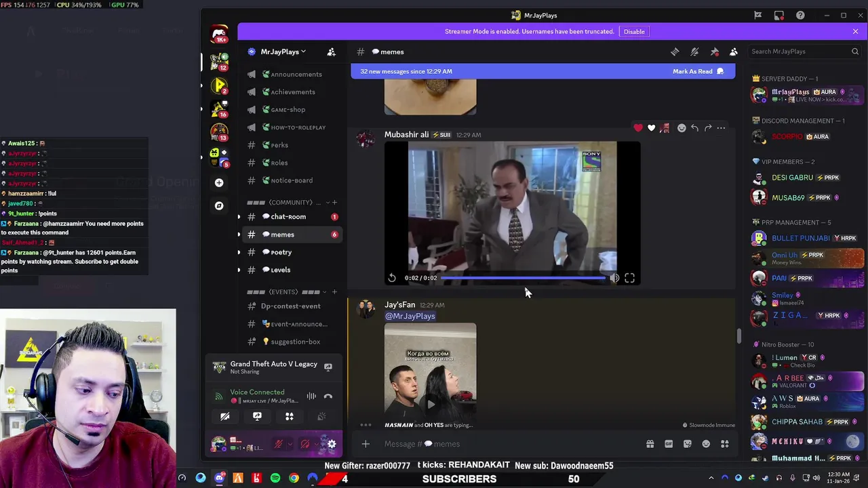
Task: Click the @MrJayPlays mention link
Action: pos(410,316)
